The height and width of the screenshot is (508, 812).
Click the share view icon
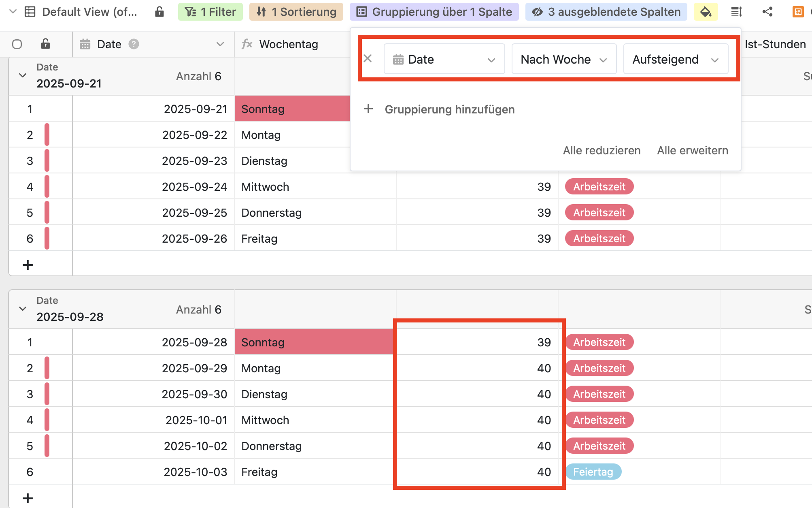click(767, 12)
